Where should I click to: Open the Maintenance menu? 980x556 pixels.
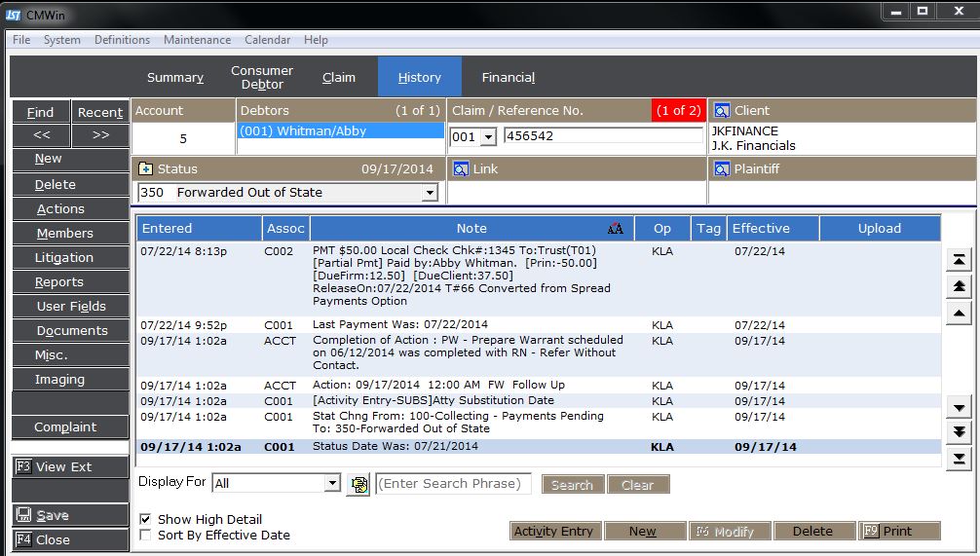pos(197,40)
